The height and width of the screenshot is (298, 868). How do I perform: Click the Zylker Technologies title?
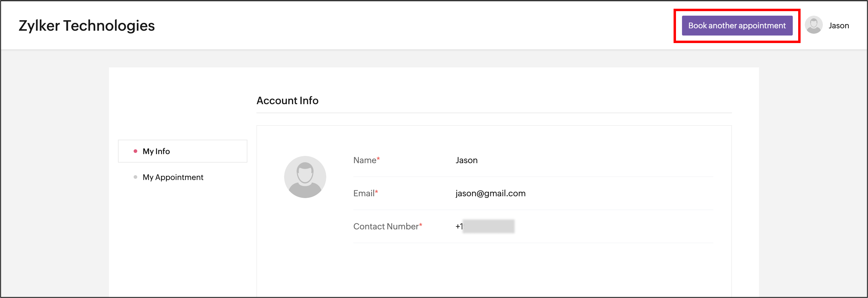click(87, 26)
